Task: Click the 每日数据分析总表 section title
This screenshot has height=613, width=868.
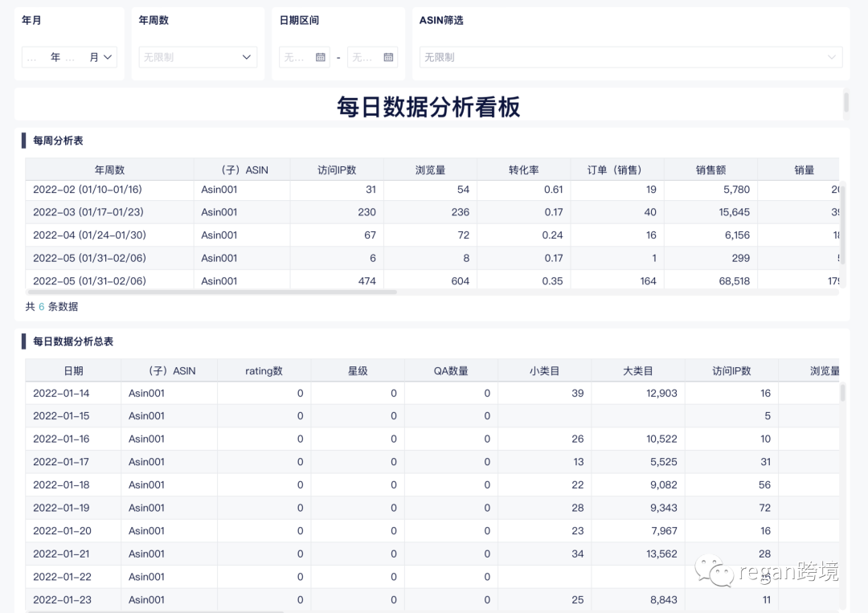Action: click(x=73, y=341)
